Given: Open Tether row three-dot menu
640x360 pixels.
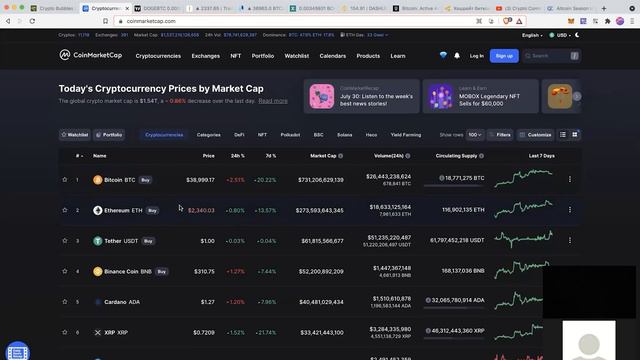Looking at the screenshot, I should click(570, 240).
